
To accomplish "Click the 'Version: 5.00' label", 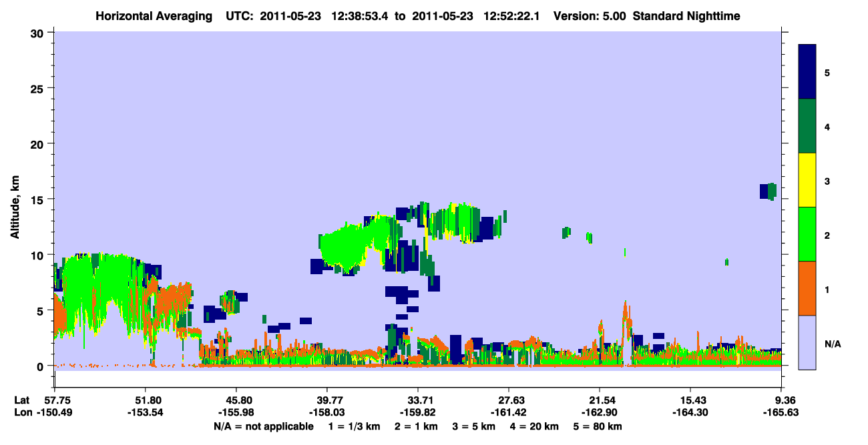I will [589, 16].
